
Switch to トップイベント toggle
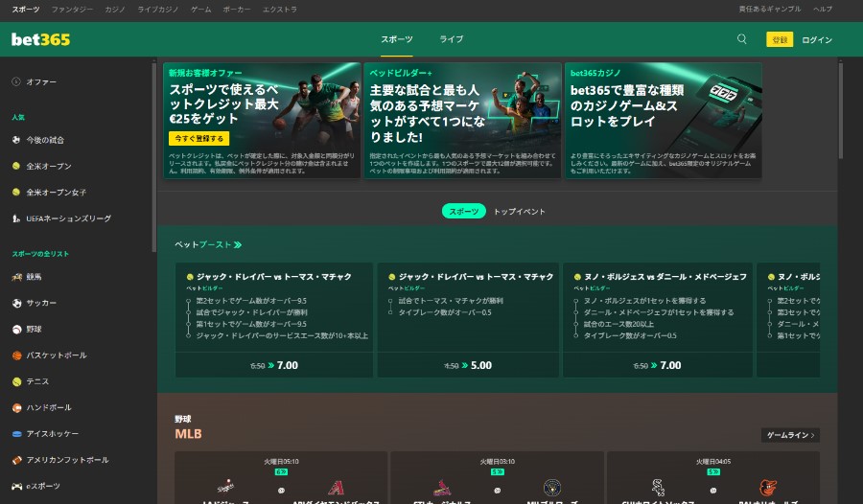[519, 212]
